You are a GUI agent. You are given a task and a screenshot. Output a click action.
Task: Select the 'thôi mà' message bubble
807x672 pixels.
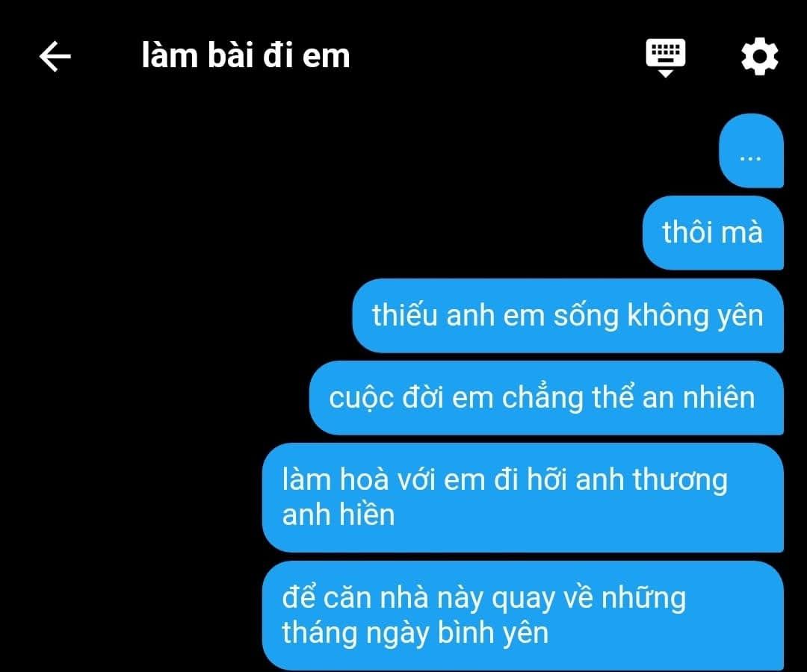(x=713, y=232)
